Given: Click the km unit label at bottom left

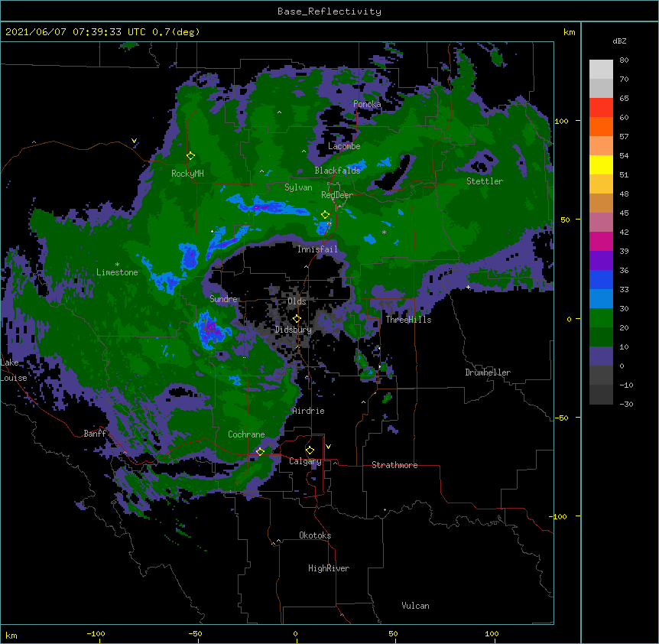Looking at the screenshot, I should [11, 635].
